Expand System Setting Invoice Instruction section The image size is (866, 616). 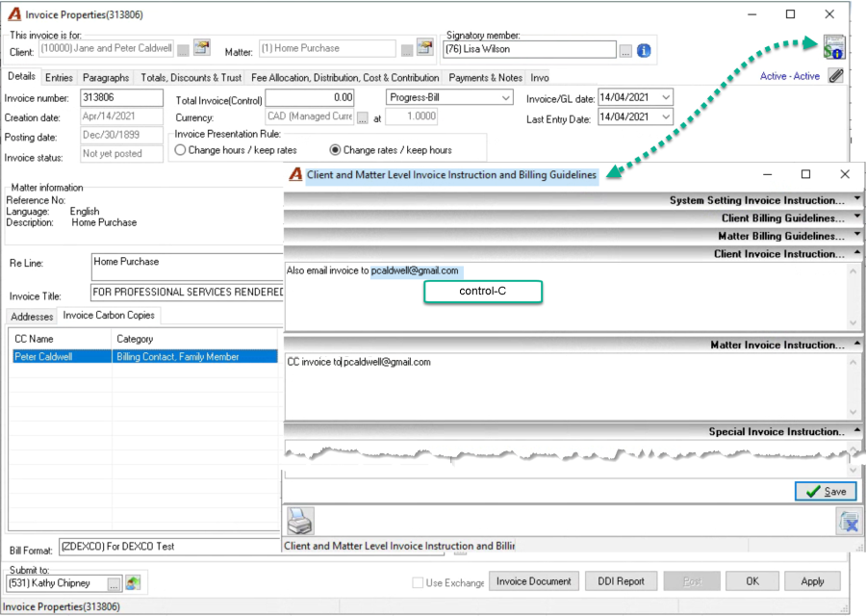click(x=856, y=198)
